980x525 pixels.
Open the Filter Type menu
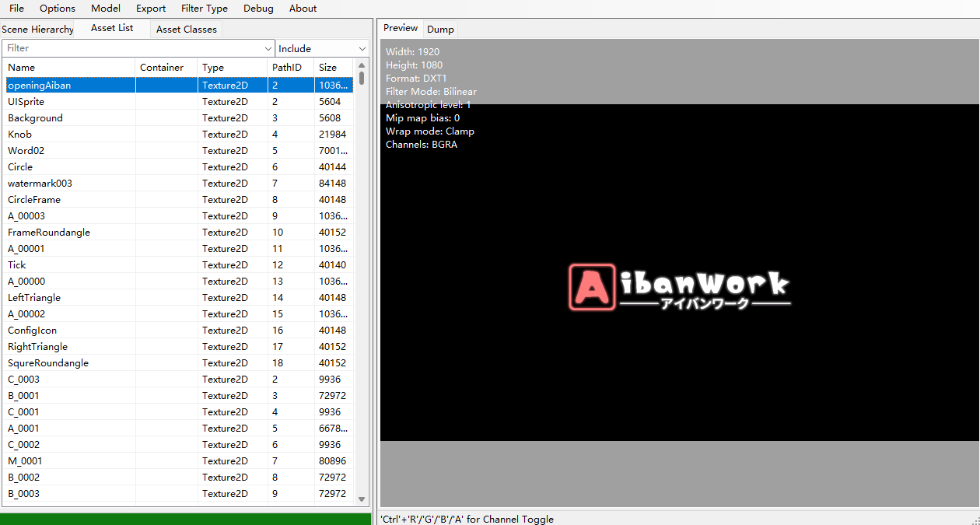click(x=205, y=9)
